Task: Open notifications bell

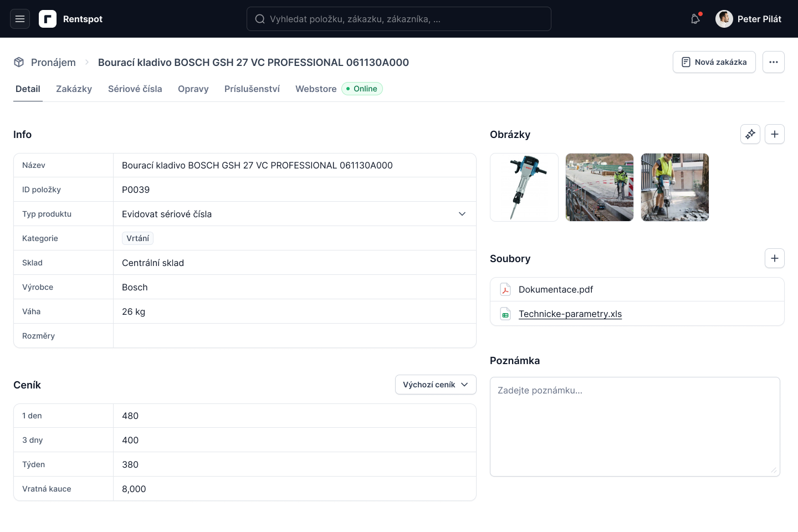Action: pos(695,19)
